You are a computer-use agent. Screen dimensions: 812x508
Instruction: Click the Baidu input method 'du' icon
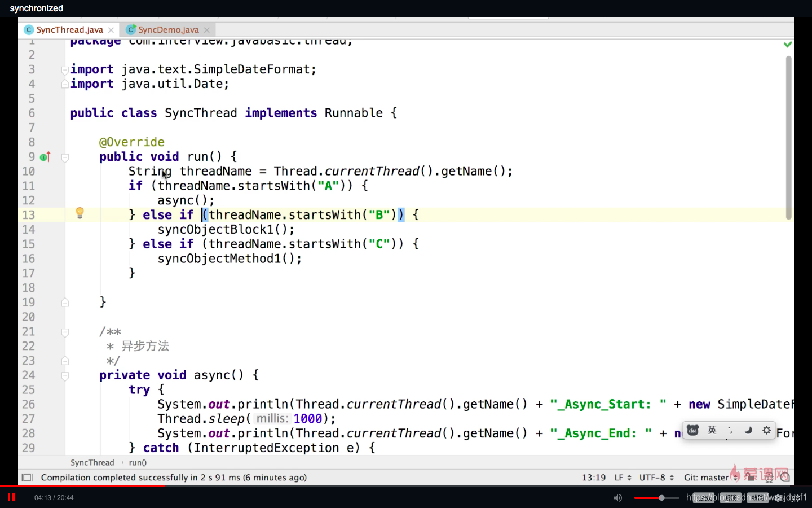[x=692, y=430]
